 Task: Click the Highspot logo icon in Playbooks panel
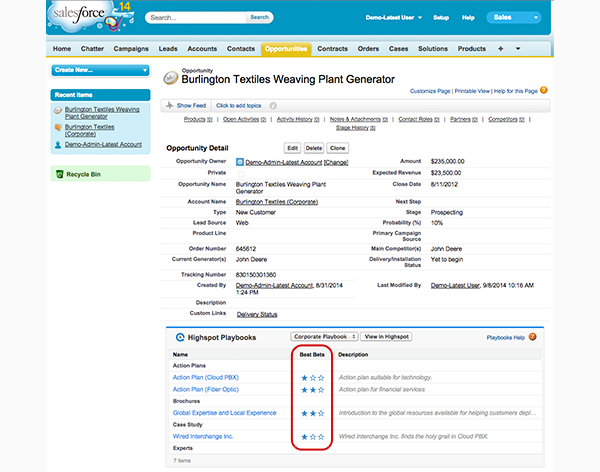[x=181, y=337]
